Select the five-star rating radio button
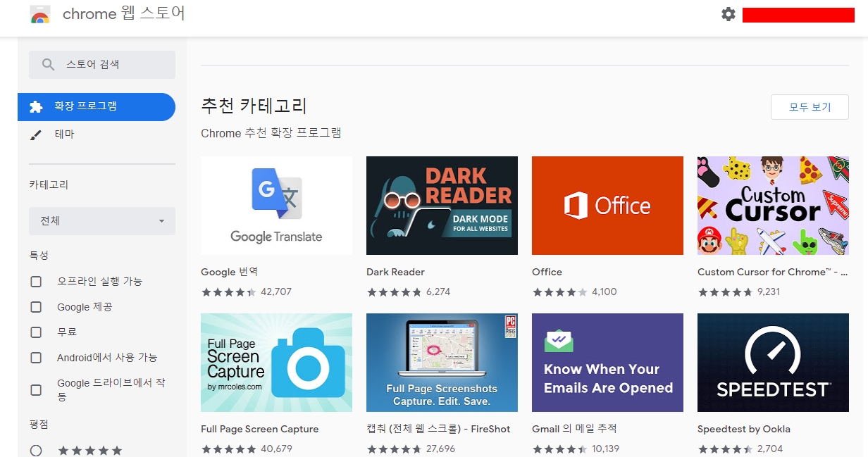 [36, 450]
